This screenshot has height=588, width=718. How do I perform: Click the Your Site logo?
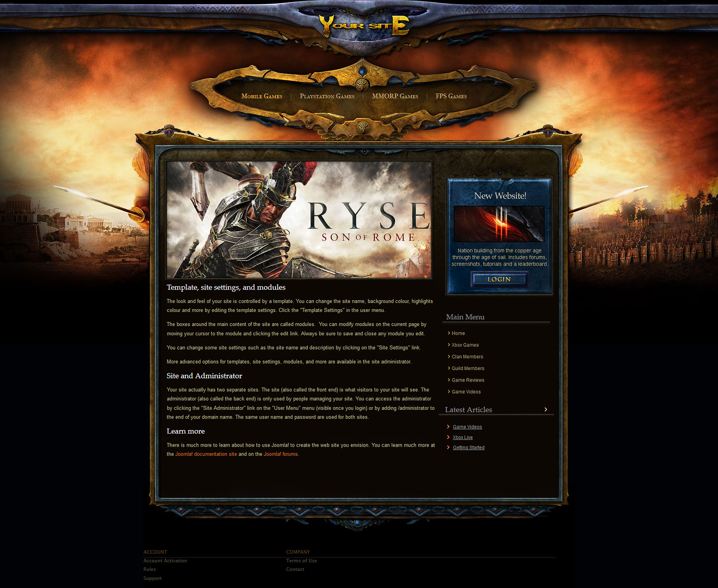363,26
